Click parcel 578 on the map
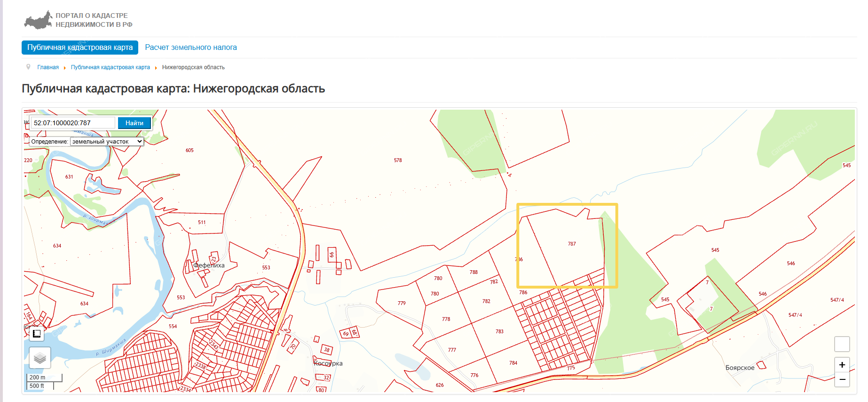This screenshot has height=402, width=868. [x=398, y=161]
